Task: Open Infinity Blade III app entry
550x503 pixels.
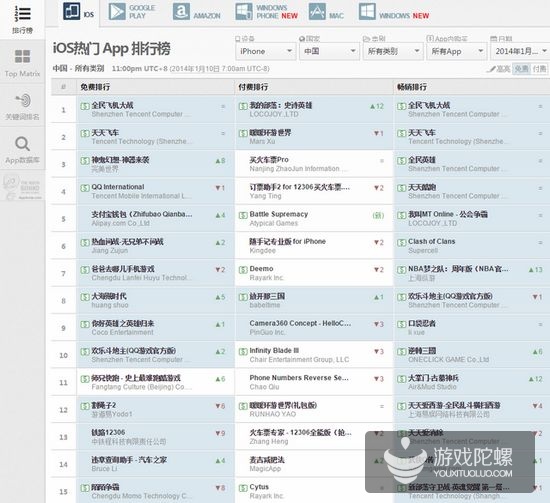Action: point(274,350)
